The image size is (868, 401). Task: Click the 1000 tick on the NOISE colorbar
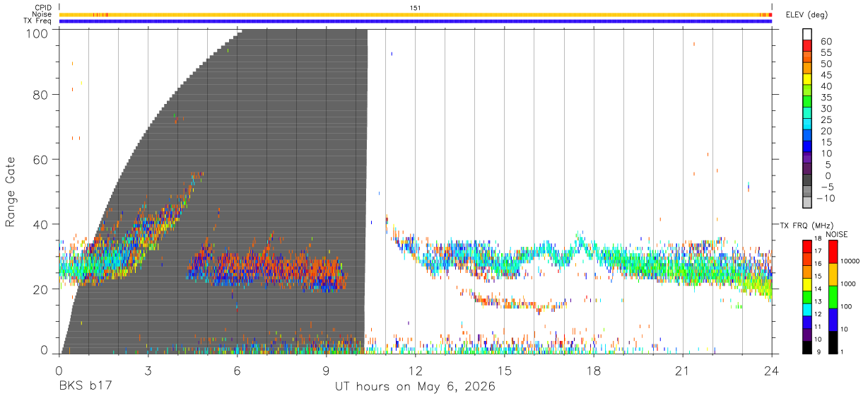coord(848,284)
